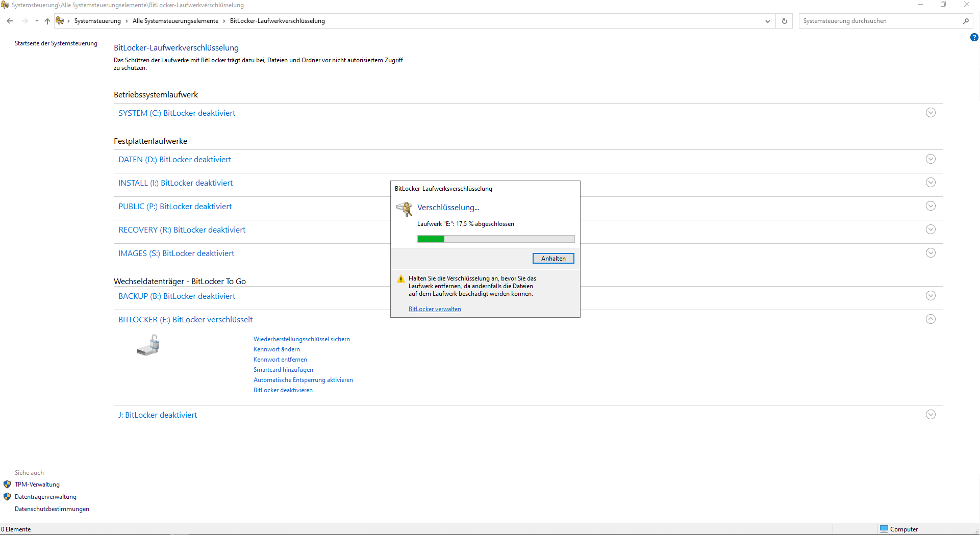
Task: Click Smartcard hinzufügen link
Action: 283,370
